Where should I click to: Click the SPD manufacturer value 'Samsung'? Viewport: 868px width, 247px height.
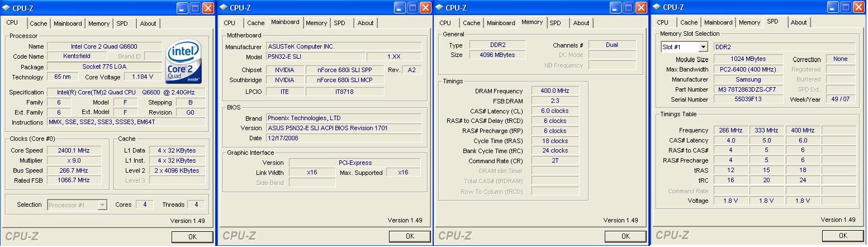748,79
